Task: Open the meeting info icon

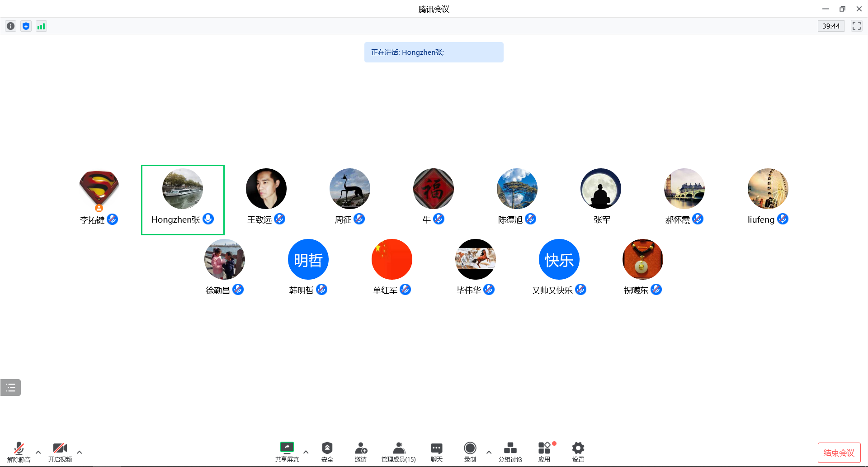Action: (x=11, y=26)
